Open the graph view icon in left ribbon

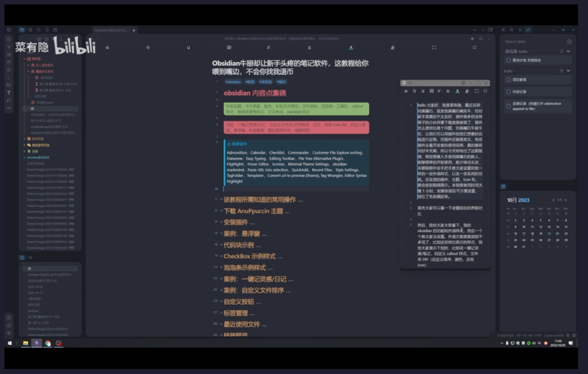click(9, 47)
